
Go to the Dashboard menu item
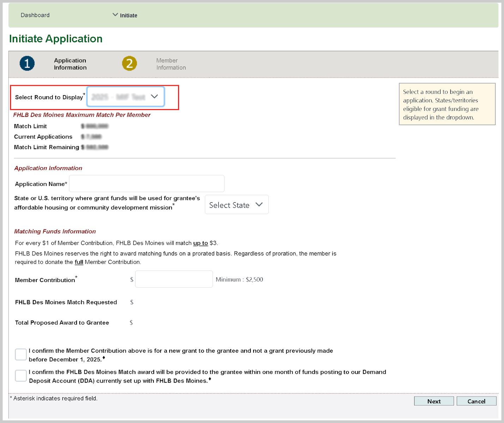[35, 15]
